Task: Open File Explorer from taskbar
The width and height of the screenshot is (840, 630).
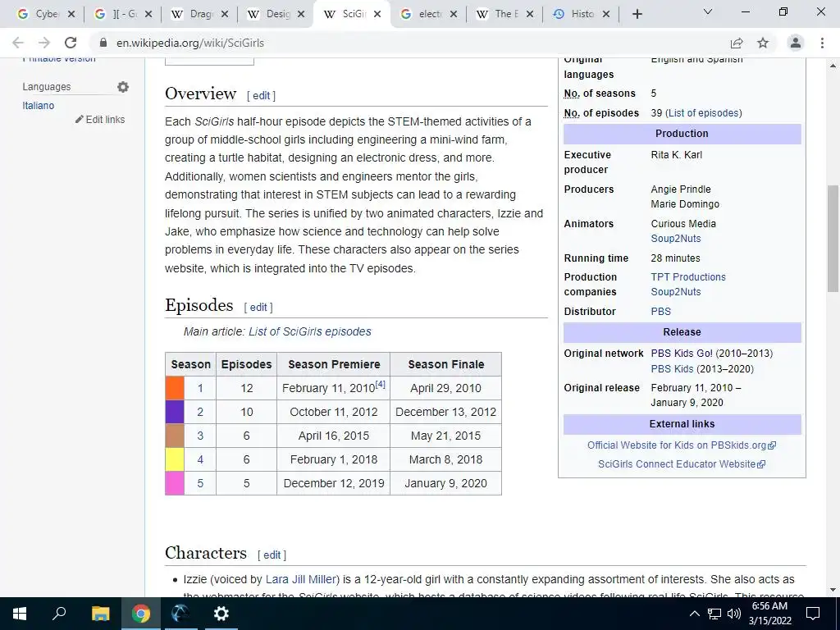Action: 100,614
